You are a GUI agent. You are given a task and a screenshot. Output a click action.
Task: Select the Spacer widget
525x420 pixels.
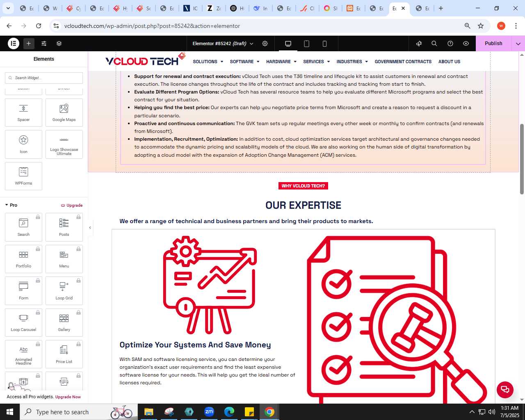(23, 112)
